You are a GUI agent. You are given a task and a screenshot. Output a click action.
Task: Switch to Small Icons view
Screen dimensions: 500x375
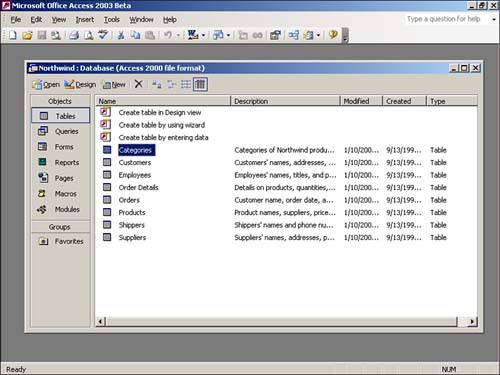[171, 84]
